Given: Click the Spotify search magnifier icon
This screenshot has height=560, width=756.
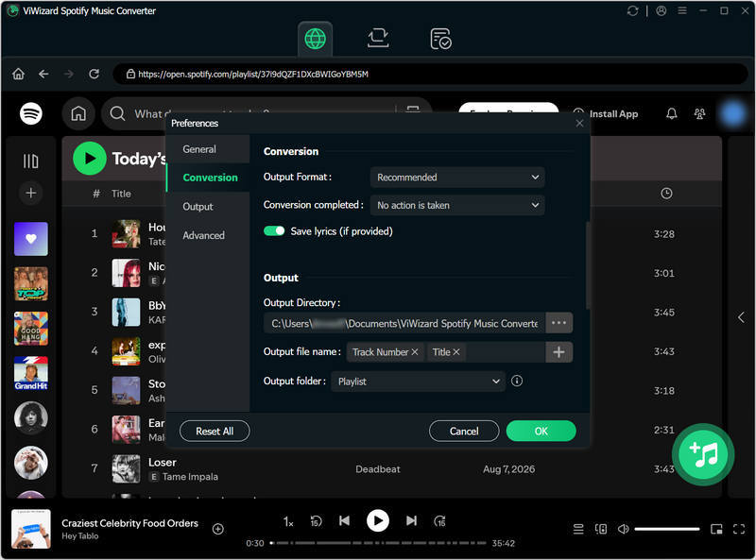Looking at the screenshot, I should 117,113.
